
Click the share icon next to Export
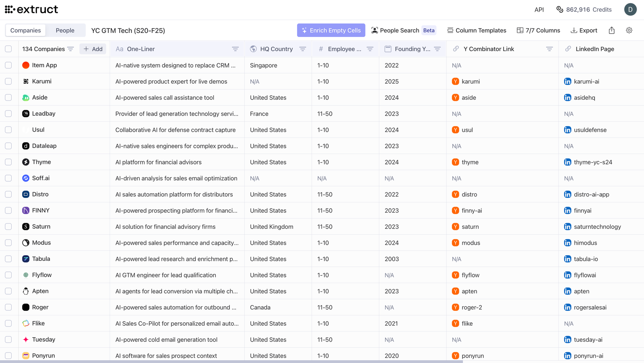point(611,30)
